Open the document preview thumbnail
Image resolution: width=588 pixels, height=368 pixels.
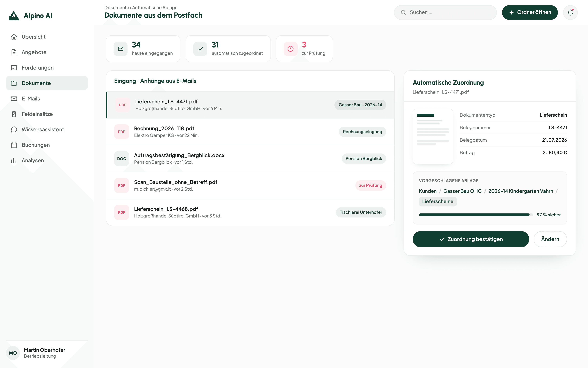pos(433,136)
